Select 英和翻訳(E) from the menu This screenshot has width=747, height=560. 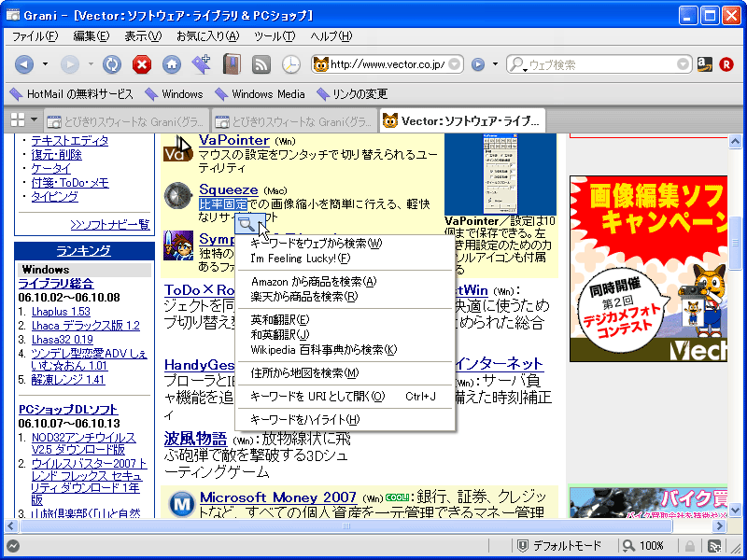pyautogui.click(x=345, y=319)
